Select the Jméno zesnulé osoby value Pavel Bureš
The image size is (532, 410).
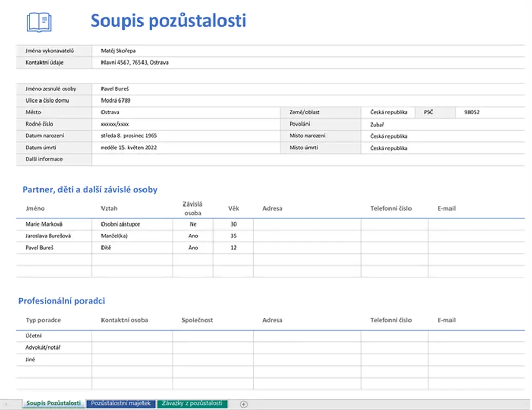(x=308, y=89)
